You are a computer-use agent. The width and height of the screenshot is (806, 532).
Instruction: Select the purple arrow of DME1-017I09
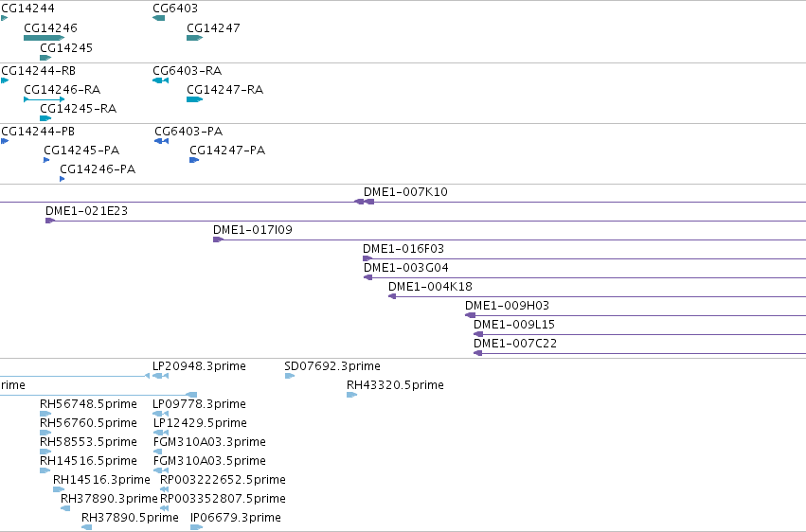[x=219, y=239]
